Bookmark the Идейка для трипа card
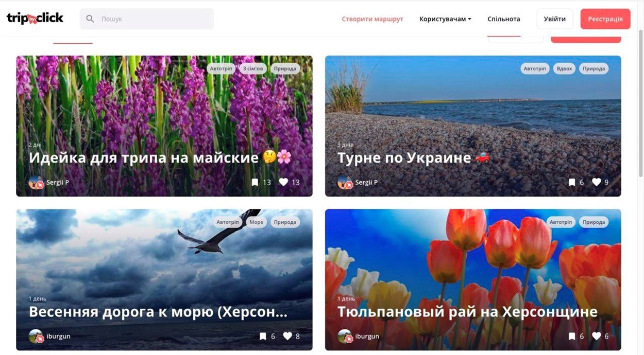This screenshot has height=355, width=644. point(255,182)
